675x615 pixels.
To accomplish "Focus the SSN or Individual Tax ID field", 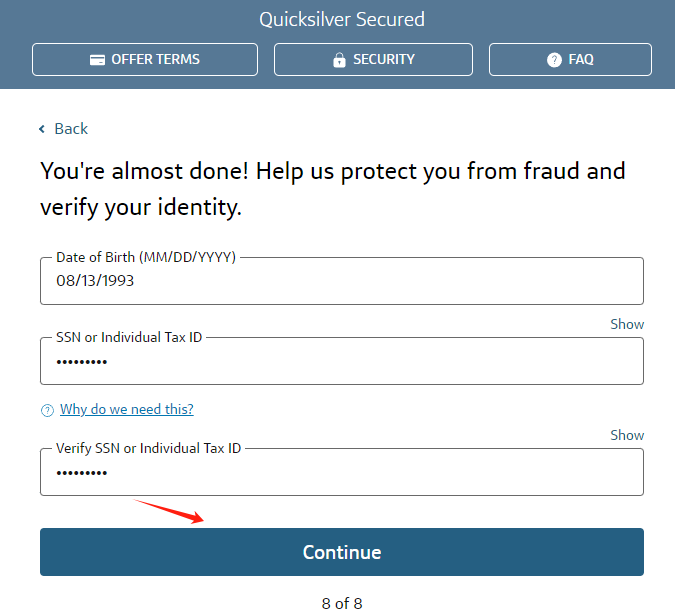I will [x=342, y=361].
